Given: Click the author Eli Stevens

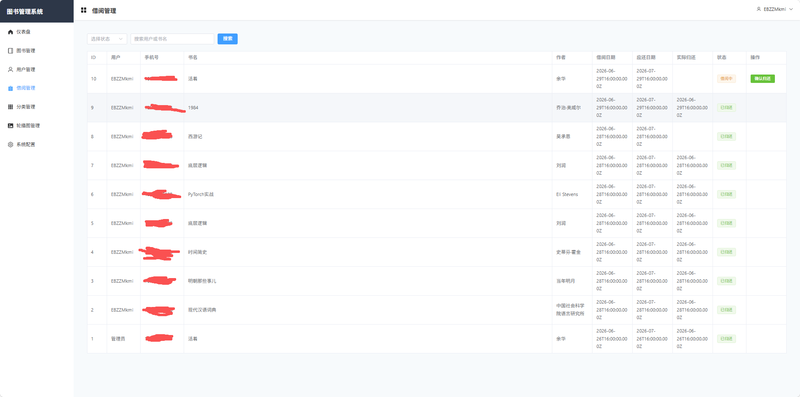Looking at the screenshot, I should (567, 194).
